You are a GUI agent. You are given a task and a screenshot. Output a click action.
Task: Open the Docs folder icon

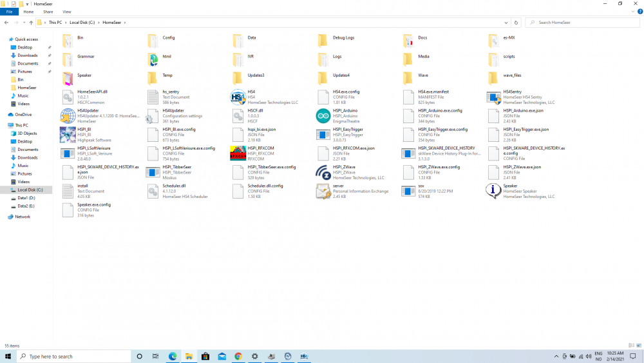coord(408,41)
